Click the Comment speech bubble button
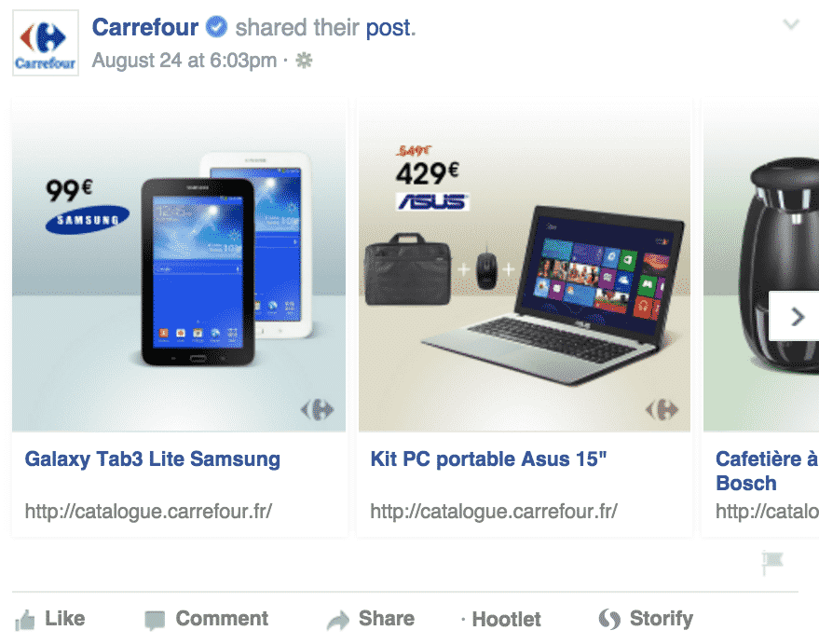 pyautogui.click(x=207, y=619)
